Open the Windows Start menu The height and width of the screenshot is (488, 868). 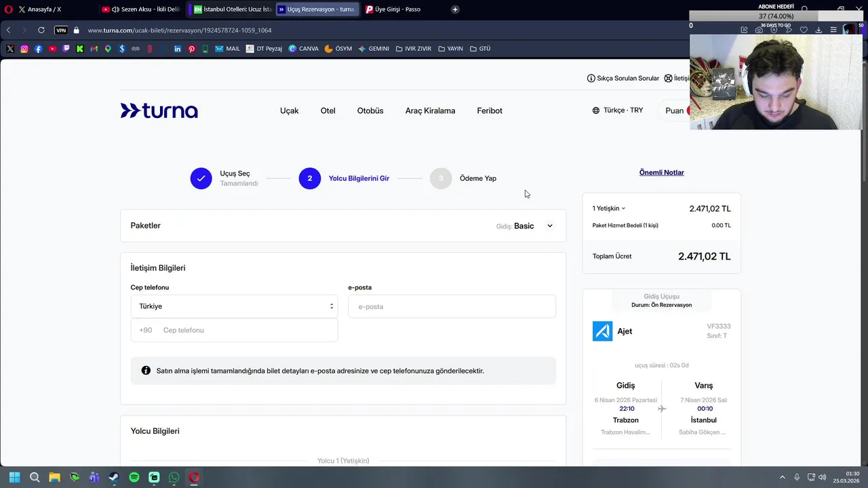14,477
